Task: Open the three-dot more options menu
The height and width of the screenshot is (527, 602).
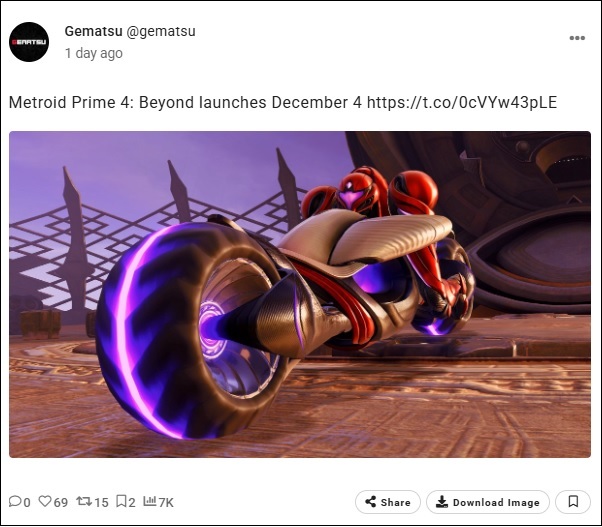Action: click(x=577, y=38)
